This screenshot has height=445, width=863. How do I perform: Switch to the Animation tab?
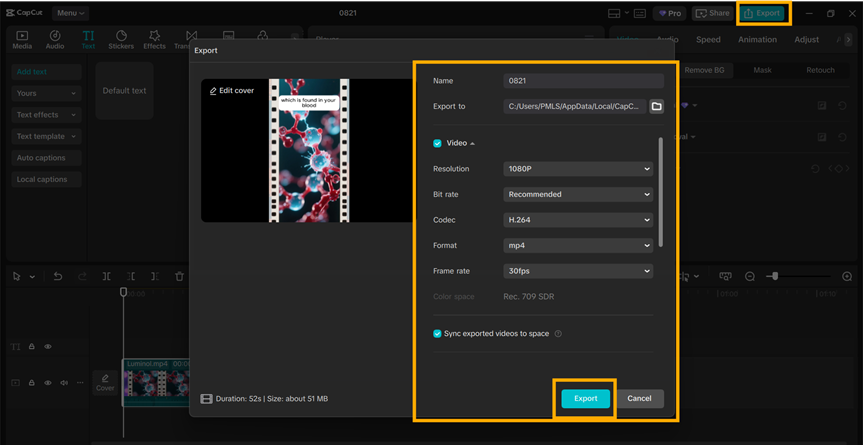[x=757, y=40]
